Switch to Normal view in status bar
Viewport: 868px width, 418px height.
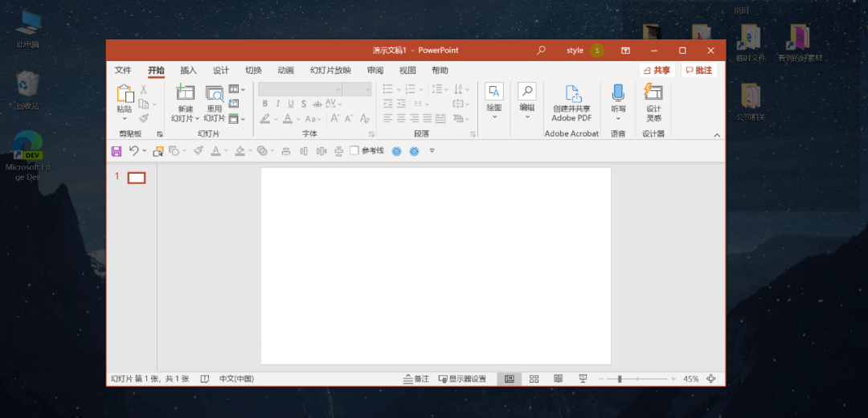(510, 379)
